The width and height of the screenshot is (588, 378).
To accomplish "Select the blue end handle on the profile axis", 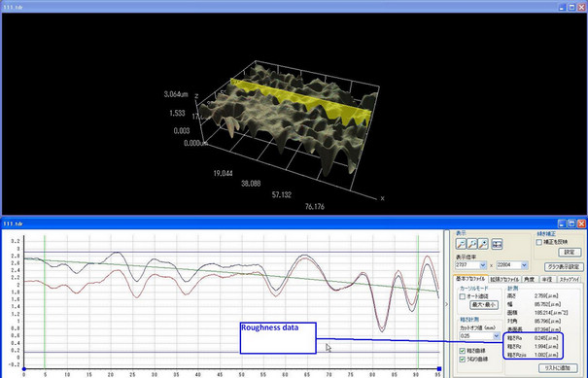I will 439,369.
